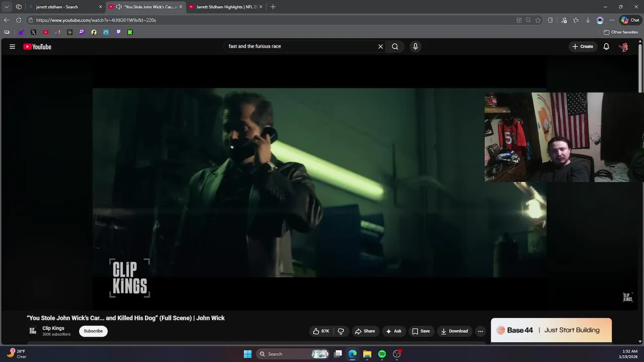Open the Windows Start menu
This screenshot has width=644, height=362.
point(248,354)
